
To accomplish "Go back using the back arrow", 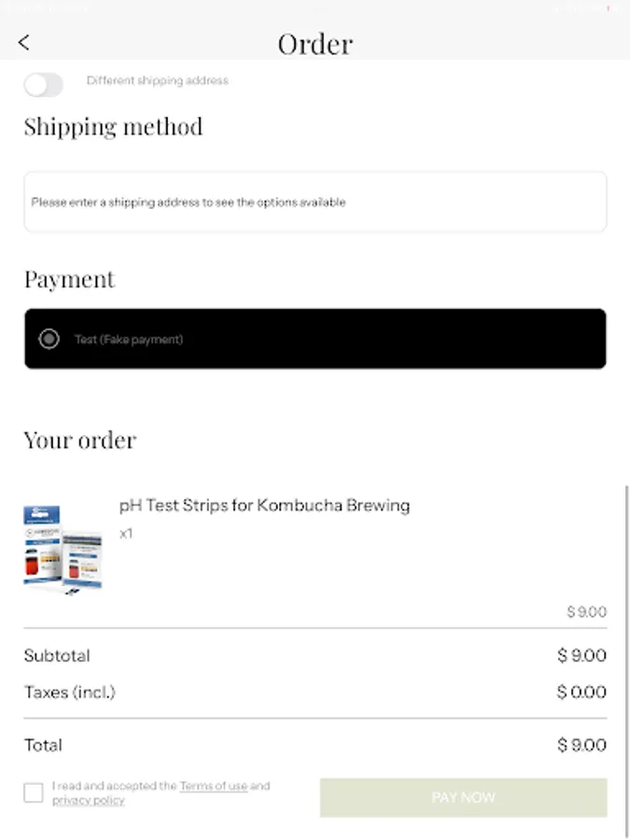I will click(x=24, y=42).
